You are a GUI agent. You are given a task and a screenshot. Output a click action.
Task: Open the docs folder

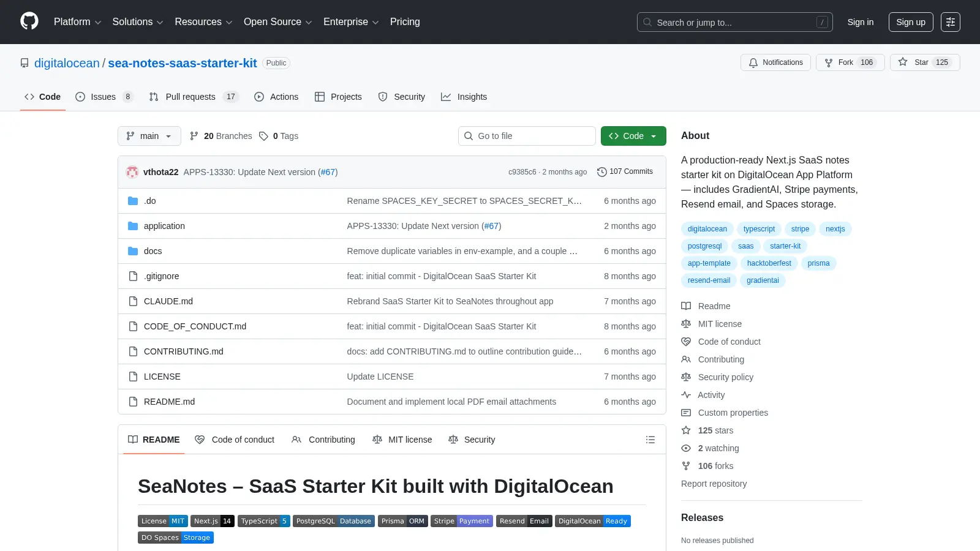153,251
